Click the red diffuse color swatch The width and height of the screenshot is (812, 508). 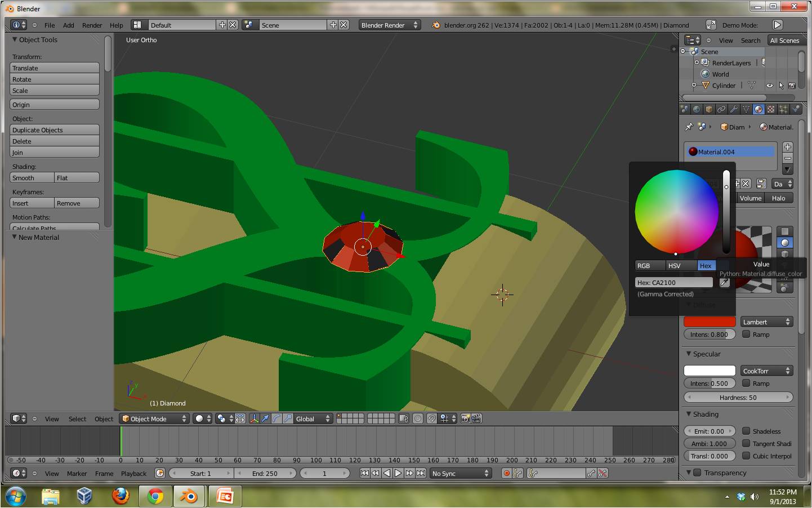(x=710, y=322)
